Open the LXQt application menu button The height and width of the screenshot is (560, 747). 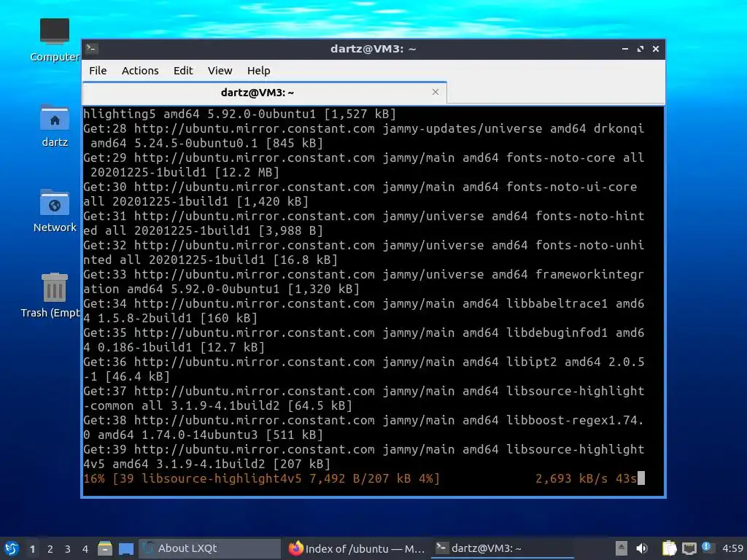coord(12,548)
